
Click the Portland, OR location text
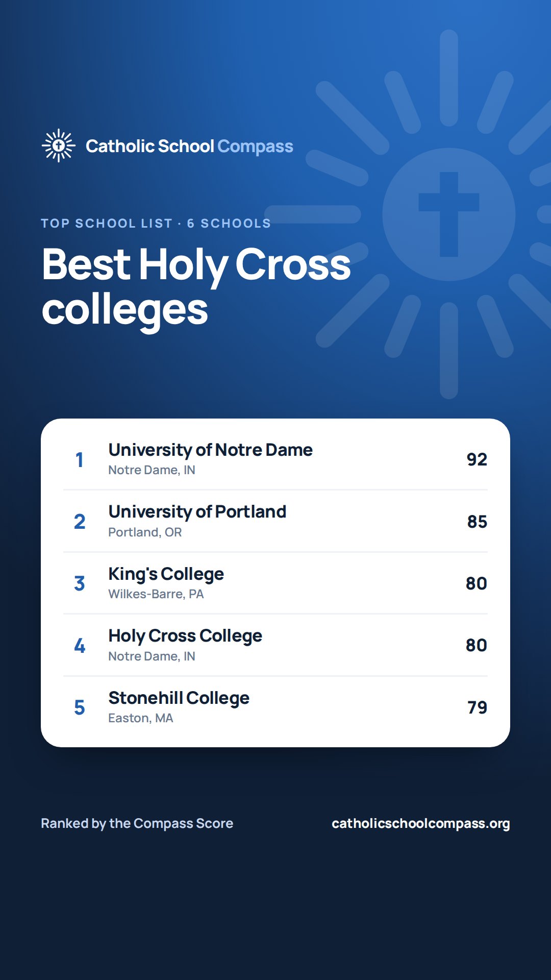coord(145,532)
